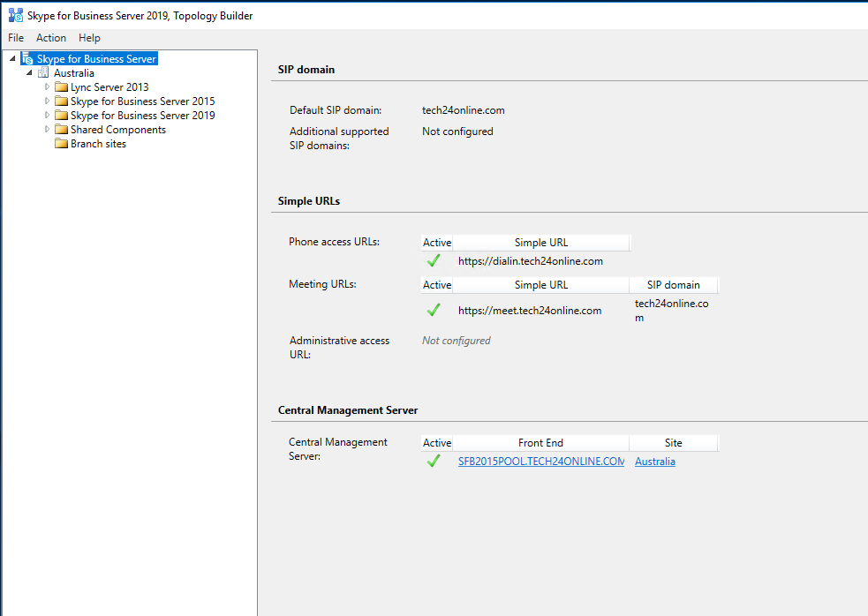Open the File menu
This screenshot has height=616, width=868.
15,38
